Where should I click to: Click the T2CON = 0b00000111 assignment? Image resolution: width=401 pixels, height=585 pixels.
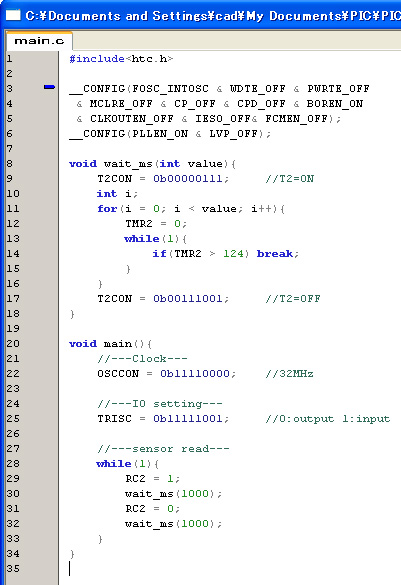point(163,179)
